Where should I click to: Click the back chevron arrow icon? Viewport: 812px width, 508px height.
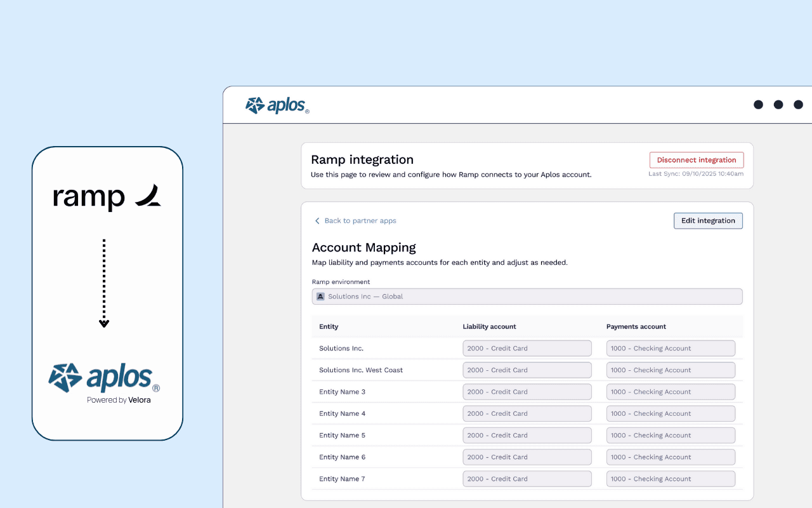(317, 221)
